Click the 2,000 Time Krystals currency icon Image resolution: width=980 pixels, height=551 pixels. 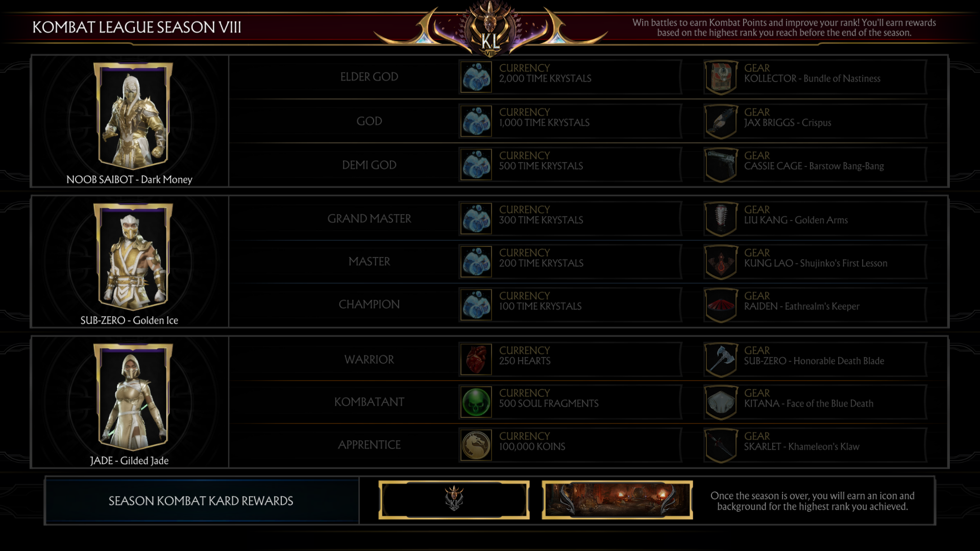click(x=476, y=78)
